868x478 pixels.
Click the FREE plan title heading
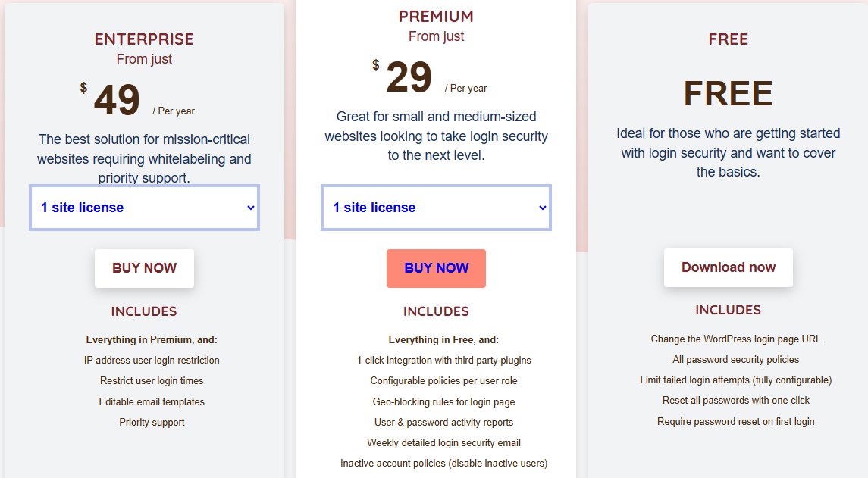pos(728,39)
